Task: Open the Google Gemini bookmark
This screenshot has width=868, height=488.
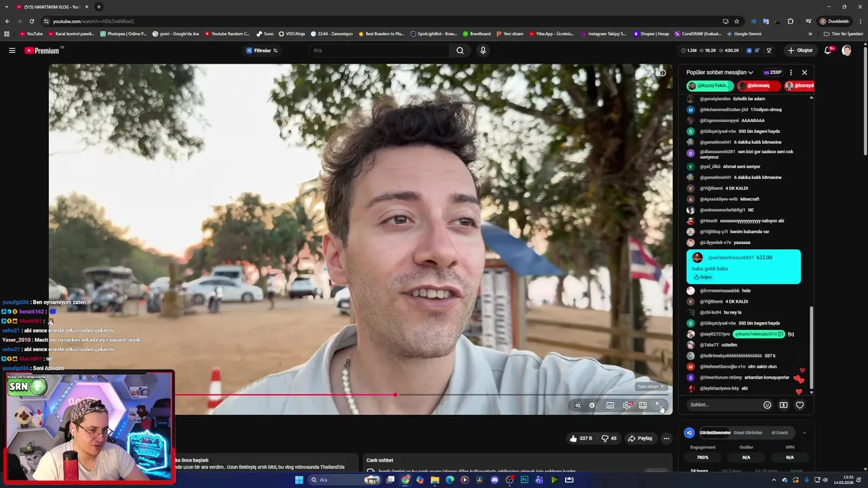Action: pyautogui.click(x=744, y=33)
